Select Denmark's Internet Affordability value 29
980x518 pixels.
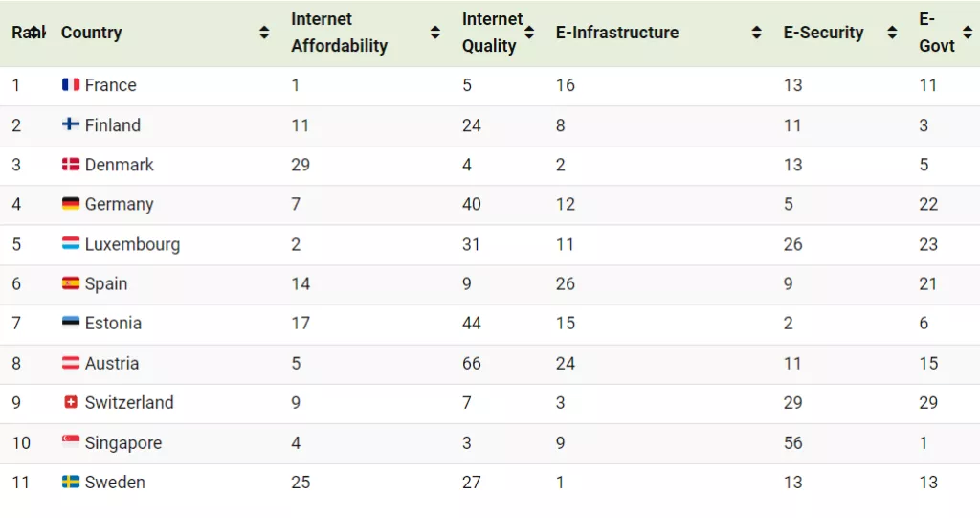click(301, 165)
